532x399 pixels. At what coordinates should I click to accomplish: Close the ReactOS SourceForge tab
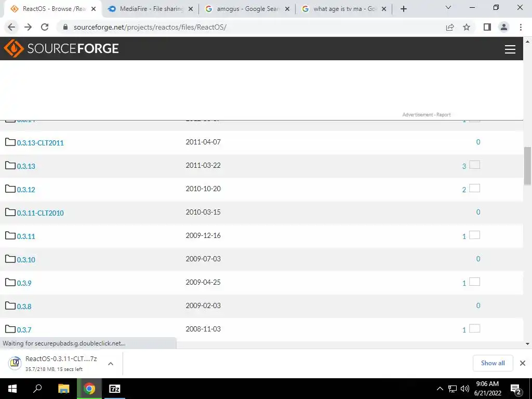coord(94,9)
